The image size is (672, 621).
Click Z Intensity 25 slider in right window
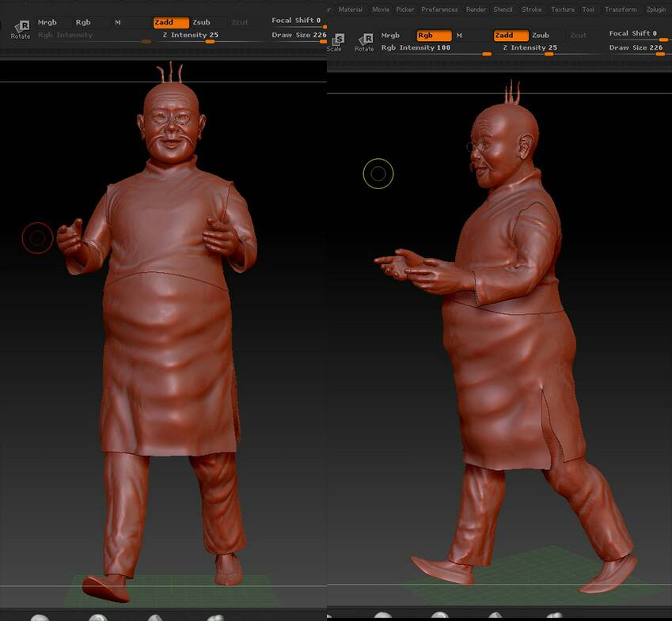(549, 49)
